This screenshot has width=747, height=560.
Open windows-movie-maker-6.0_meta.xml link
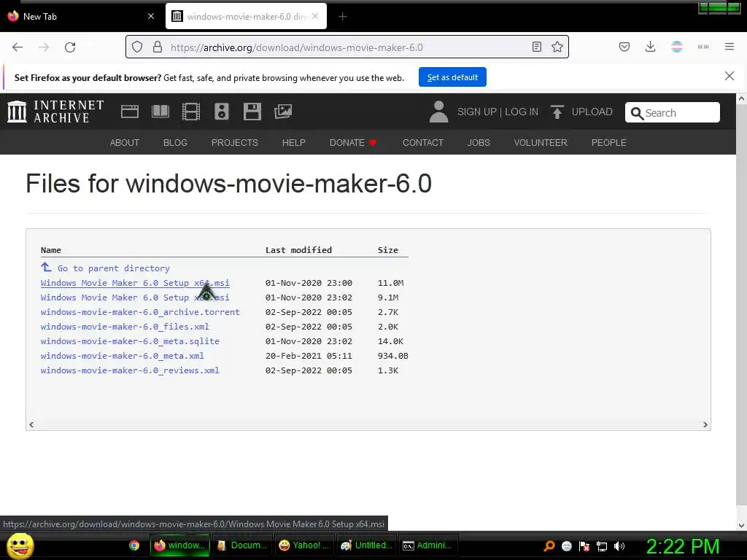(x=122, y=356)
